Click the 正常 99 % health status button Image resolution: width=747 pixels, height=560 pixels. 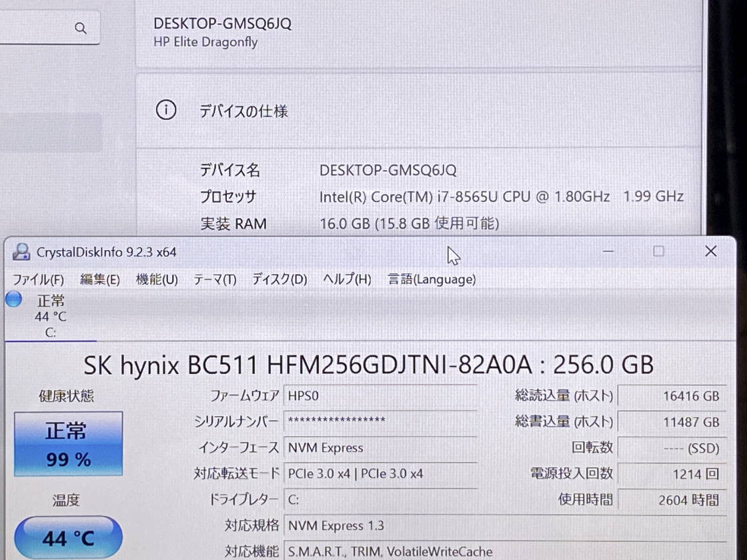(68, 444)
